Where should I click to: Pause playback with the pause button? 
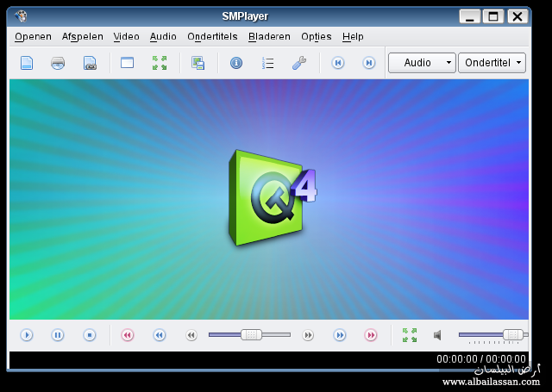pos(58,335)
